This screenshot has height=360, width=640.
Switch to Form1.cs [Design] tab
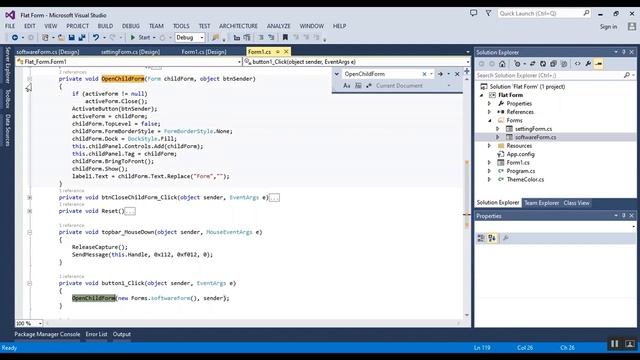(204, 52)
